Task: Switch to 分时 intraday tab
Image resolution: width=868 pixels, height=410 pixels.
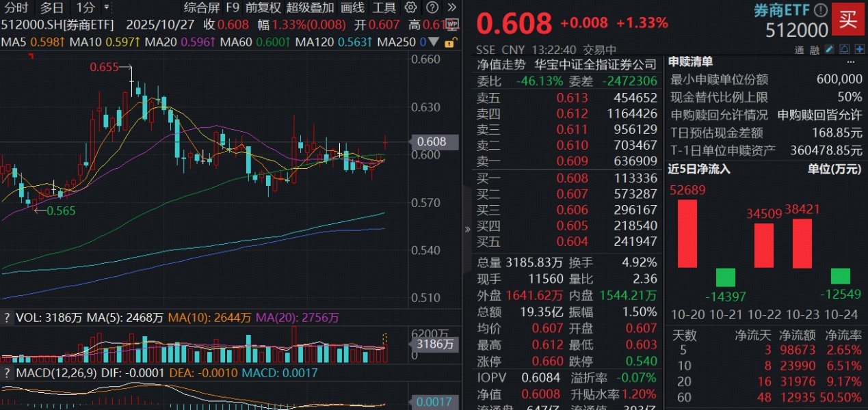Action: [x=17, y=8]
